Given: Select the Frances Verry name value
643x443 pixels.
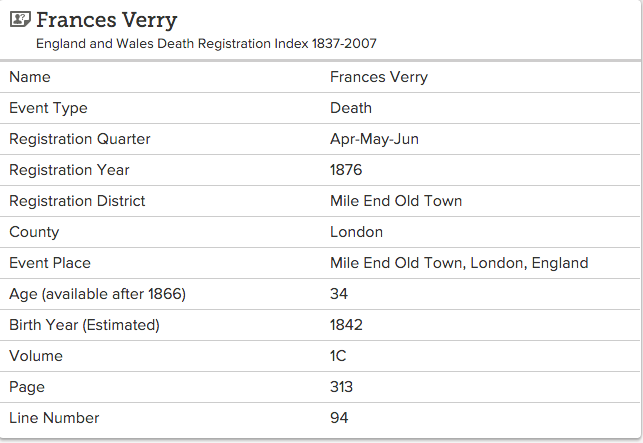Looking at the screenshot, I should 378,77.
